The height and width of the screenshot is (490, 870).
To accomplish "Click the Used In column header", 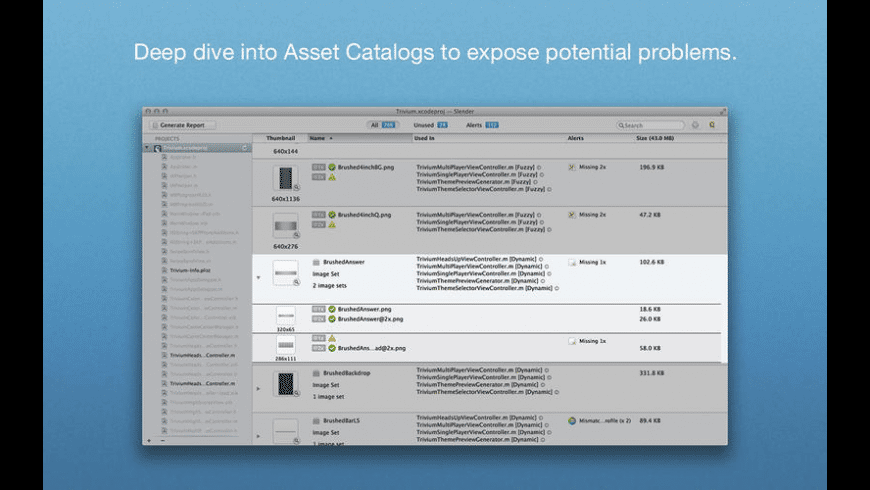I will tap(488, 138).
